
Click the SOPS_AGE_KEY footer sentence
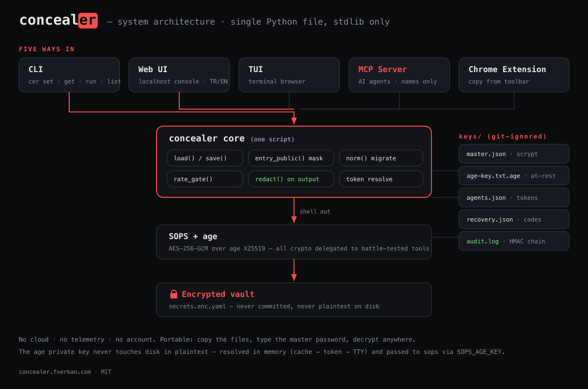coord(262,352)
